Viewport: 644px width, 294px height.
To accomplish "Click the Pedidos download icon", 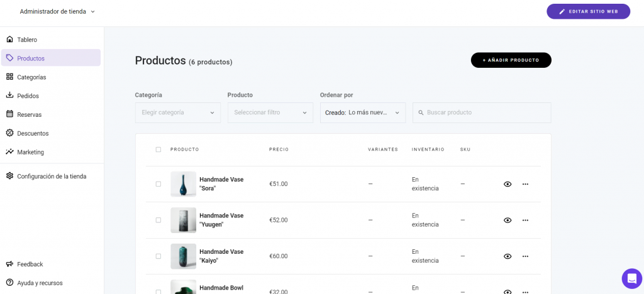I will [9, 95].
